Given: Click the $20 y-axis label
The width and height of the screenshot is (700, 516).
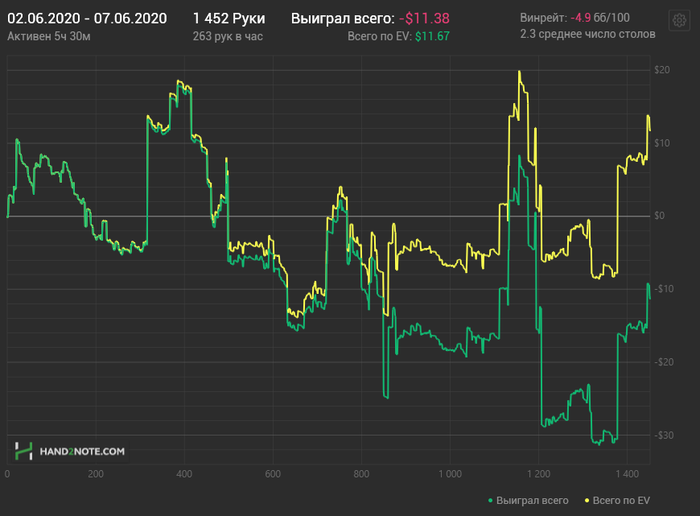Looking at the screenshot, I should click(x=662, y=70).
